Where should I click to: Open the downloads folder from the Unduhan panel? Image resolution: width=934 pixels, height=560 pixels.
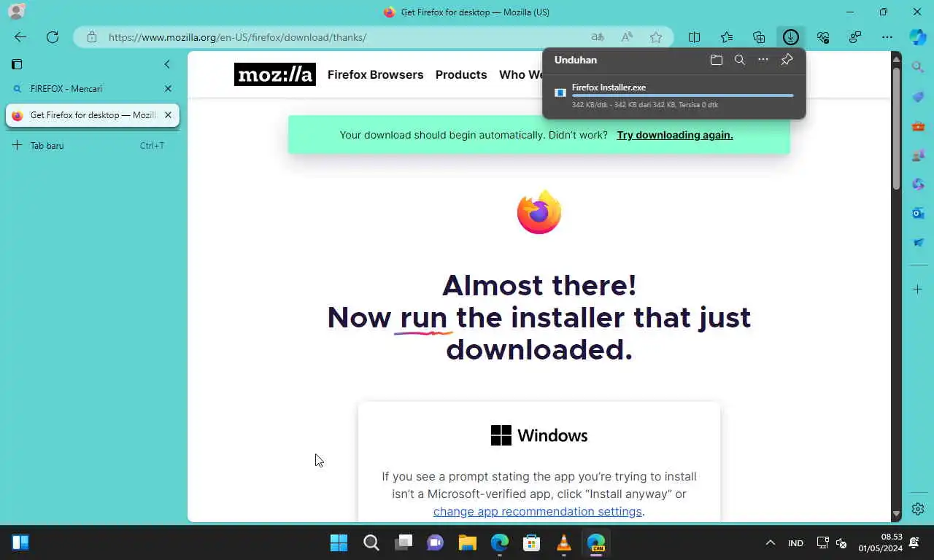point(717,60)
